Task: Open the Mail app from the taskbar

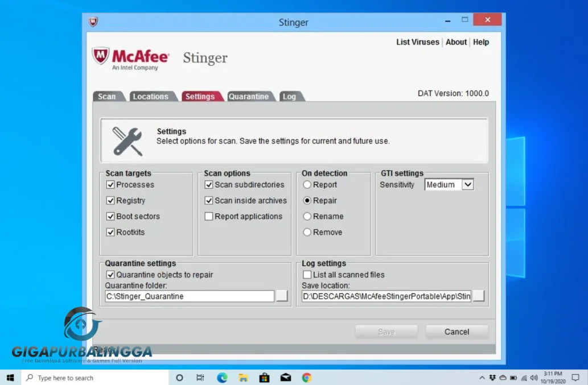Action: tap(286, 378)
